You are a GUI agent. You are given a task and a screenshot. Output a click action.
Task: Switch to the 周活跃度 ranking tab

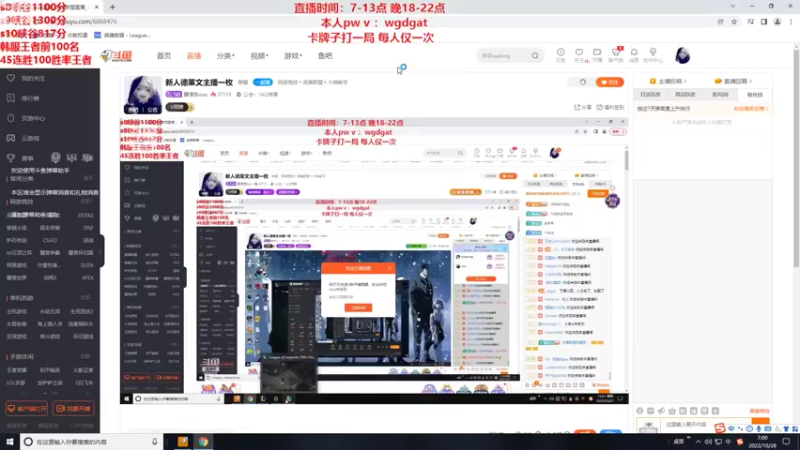pyautogui.click(x=685, y=94)
